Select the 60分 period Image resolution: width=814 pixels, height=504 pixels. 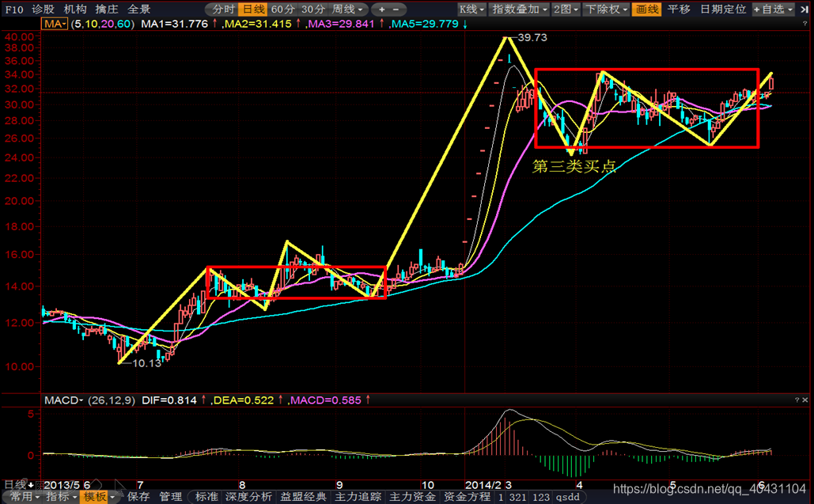click(283, 9)
